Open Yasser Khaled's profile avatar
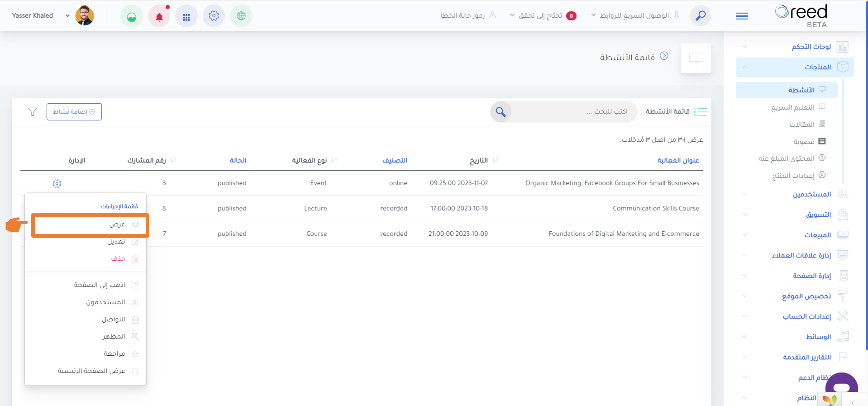 [x=85, y=16]
